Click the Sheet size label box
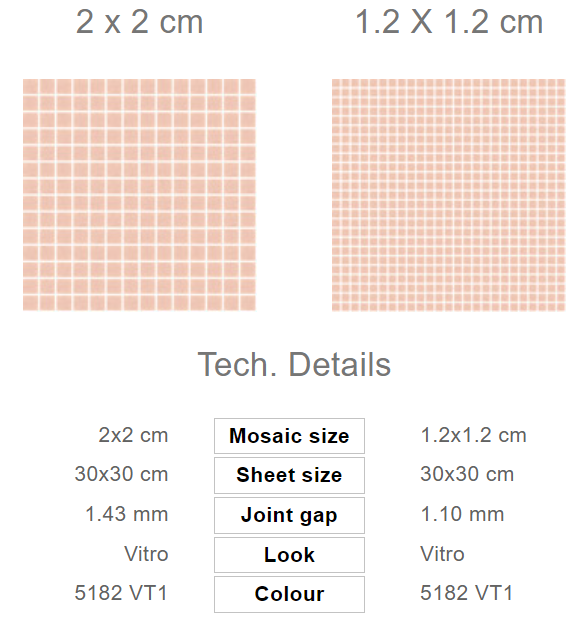Viewport: 580px width, 622px height. [289, 475]
